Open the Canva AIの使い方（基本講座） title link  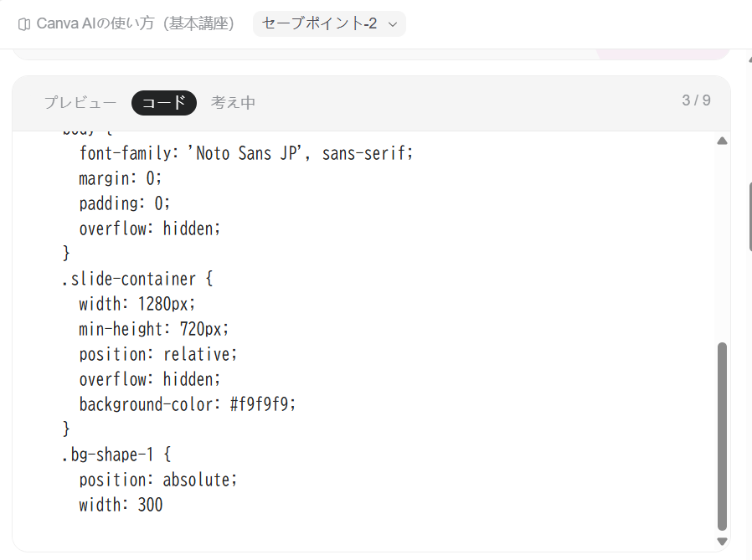pos(135,23)
